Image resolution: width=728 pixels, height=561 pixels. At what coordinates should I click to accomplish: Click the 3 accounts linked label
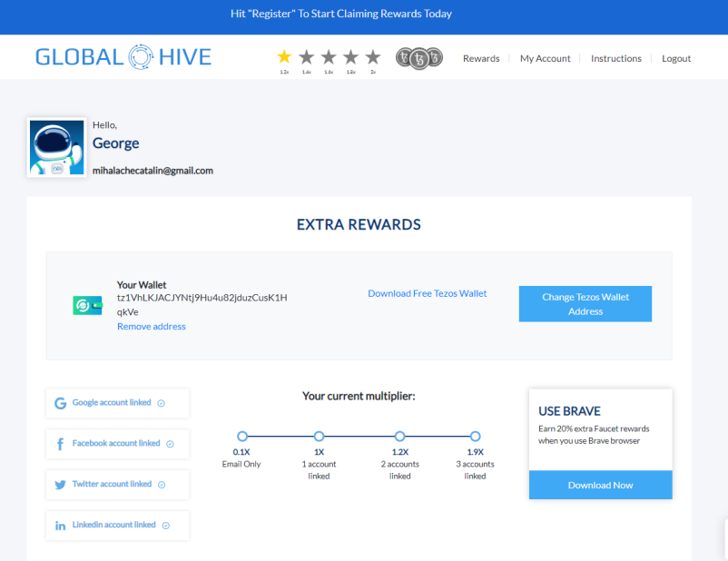click(475, 470)
